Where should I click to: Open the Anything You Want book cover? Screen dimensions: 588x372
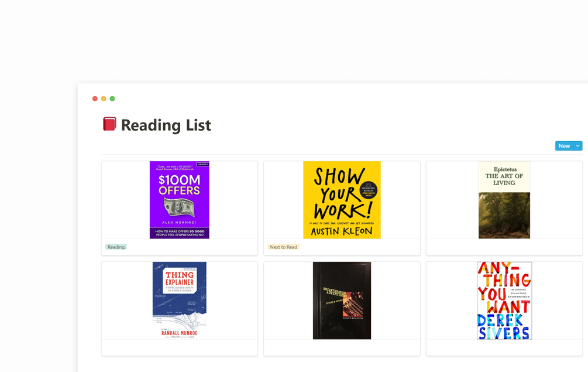(504, 300)
